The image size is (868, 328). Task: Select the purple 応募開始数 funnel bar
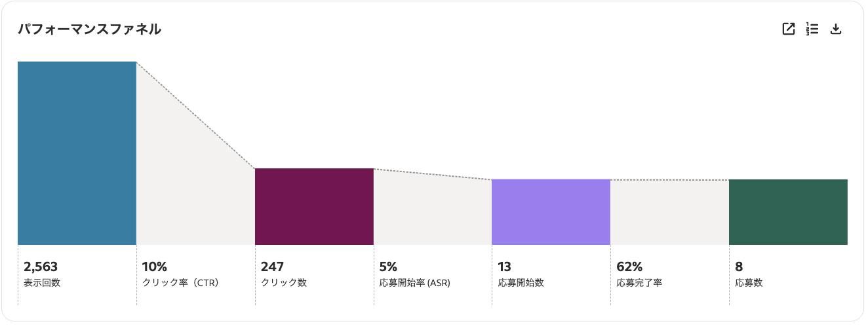coord(551,212)
